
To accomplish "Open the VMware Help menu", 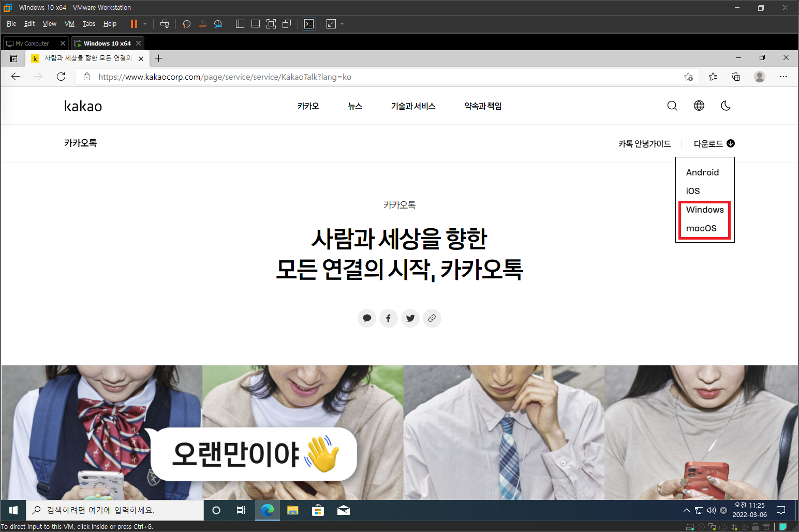I will pyautogui.click(x=110, y=24).
